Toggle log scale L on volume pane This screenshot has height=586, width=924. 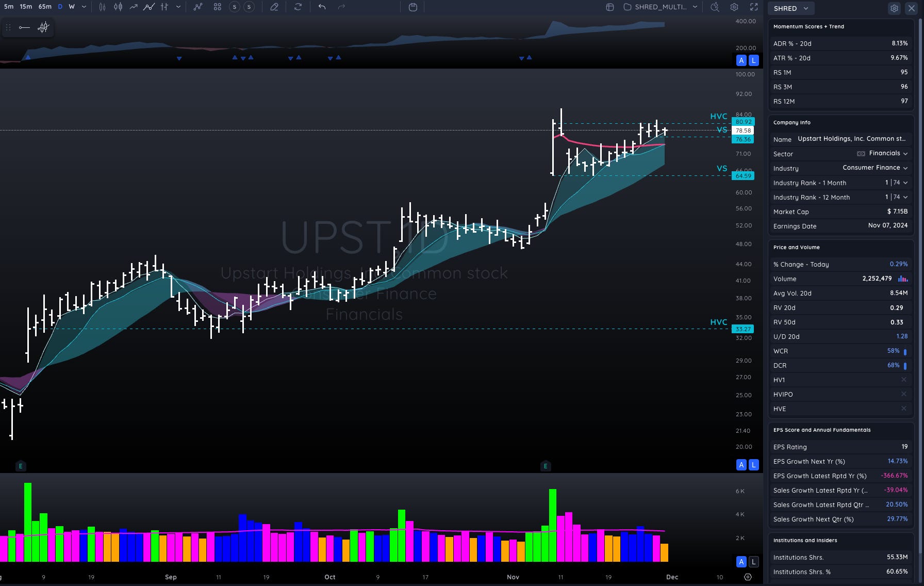point(753,562)
